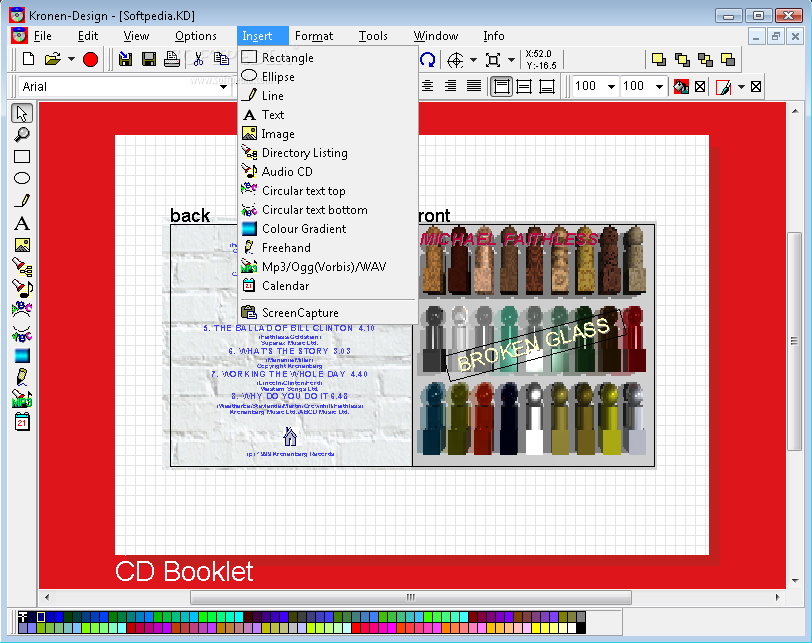
Task: Click the first yellow layer-order icon
Action: click(659, 60)
